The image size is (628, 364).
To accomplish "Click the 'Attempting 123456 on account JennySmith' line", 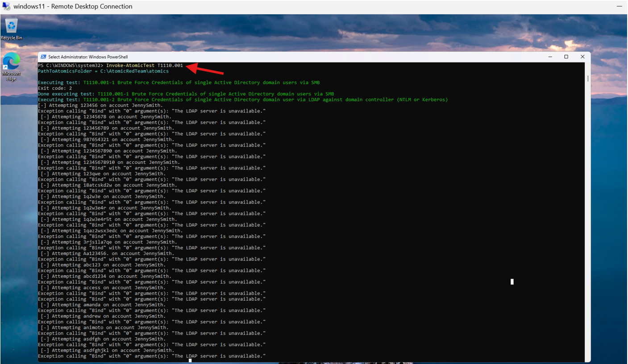I will [100, 105].
